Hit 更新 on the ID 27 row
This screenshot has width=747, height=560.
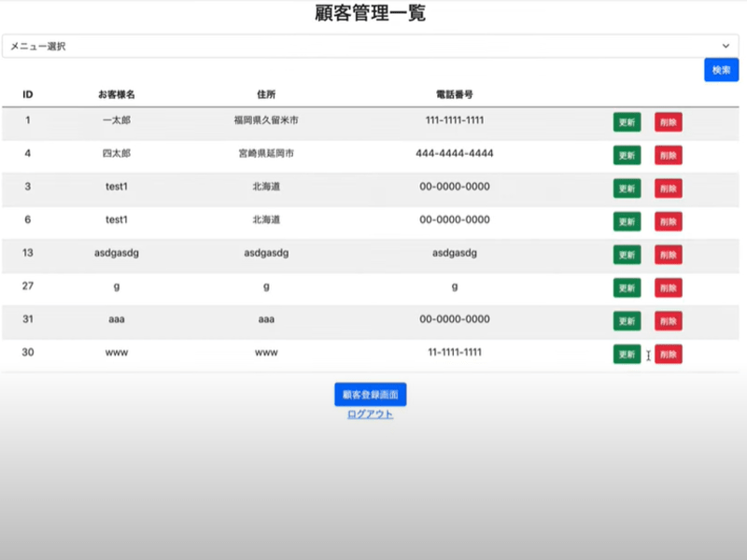627,287
